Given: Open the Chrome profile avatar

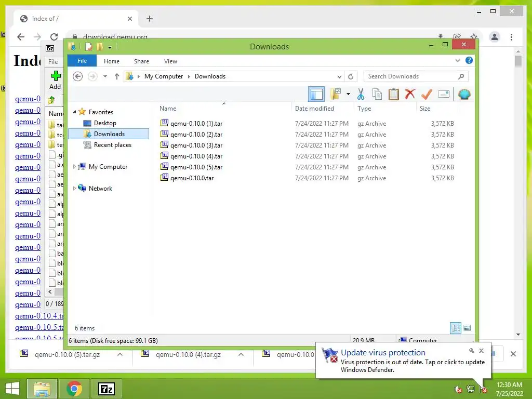Looking at the screenshot, I should coord(495,37).
